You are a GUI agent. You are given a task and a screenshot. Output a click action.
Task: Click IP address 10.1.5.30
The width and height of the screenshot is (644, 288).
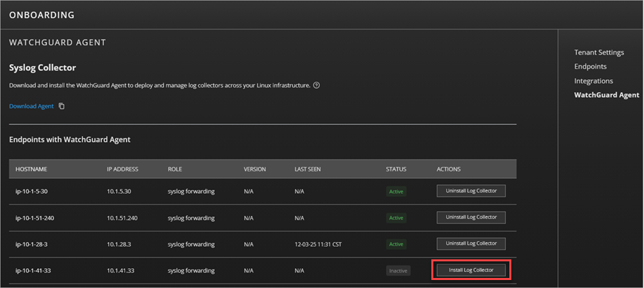coord(119,191)
